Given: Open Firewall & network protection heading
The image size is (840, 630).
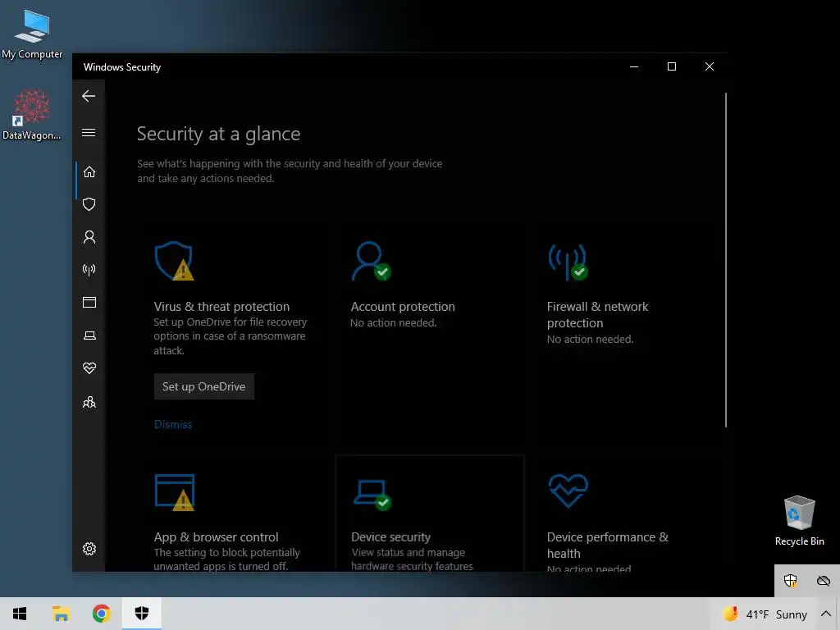Looking at the screenshot, I should pos(597,314).
